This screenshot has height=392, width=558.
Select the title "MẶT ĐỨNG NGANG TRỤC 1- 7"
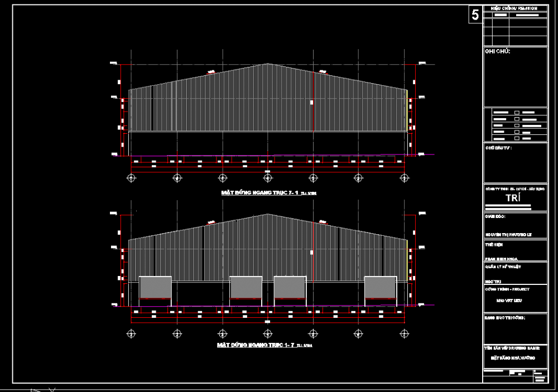tap(256, 345)
